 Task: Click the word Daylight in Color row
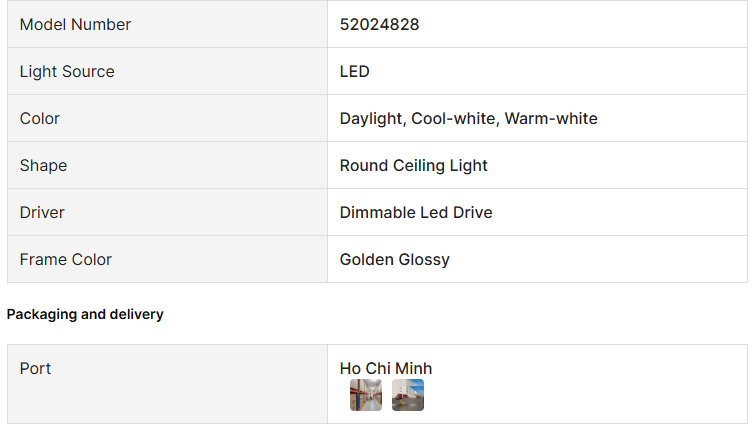pos(371,118)
